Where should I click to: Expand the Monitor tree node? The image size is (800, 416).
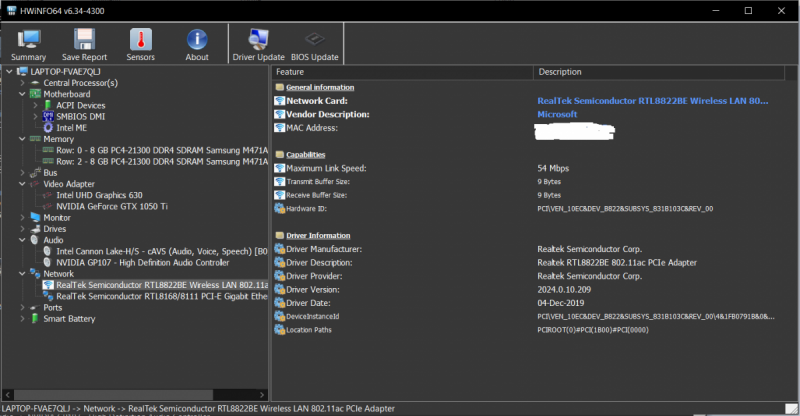pyautogui.click(x=22, y=217)
